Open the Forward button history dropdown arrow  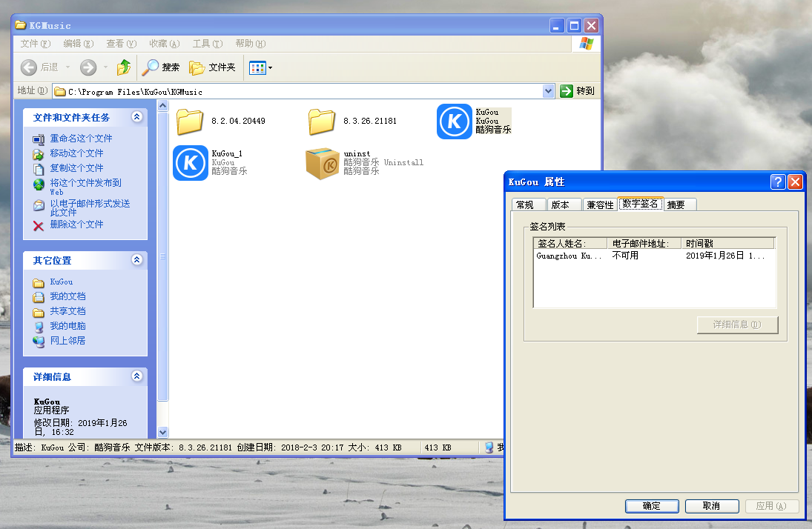[x=105, y=67]
